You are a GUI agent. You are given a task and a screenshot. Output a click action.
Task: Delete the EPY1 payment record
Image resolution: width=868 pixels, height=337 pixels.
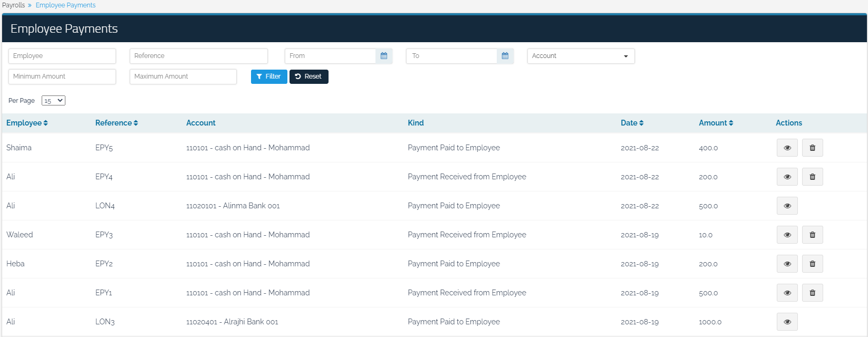[812, 293]
